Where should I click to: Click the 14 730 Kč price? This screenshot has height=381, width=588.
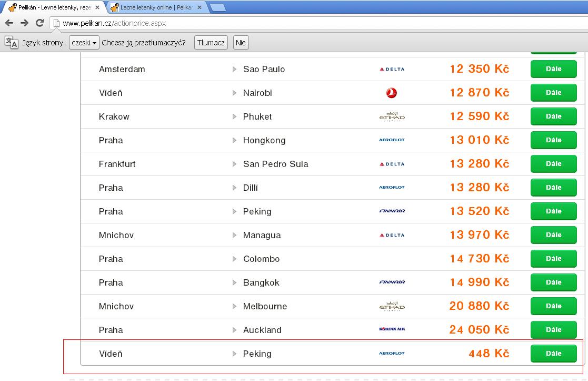click(x=480, y=259)
